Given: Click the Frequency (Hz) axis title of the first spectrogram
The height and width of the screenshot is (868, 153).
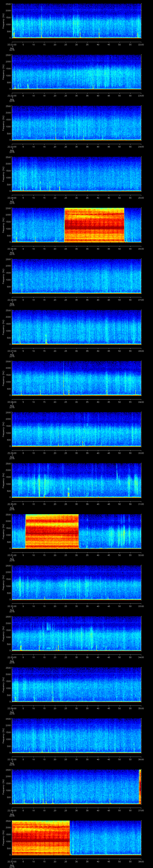Looking at the screenshot, I should point(3,21).
